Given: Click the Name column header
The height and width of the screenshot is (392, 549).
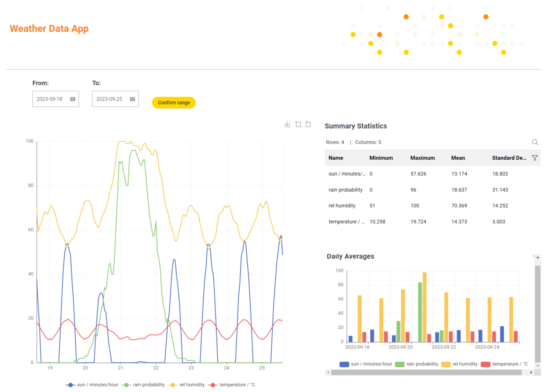Looking at the screenshot, I should click(x=336, y=158).
